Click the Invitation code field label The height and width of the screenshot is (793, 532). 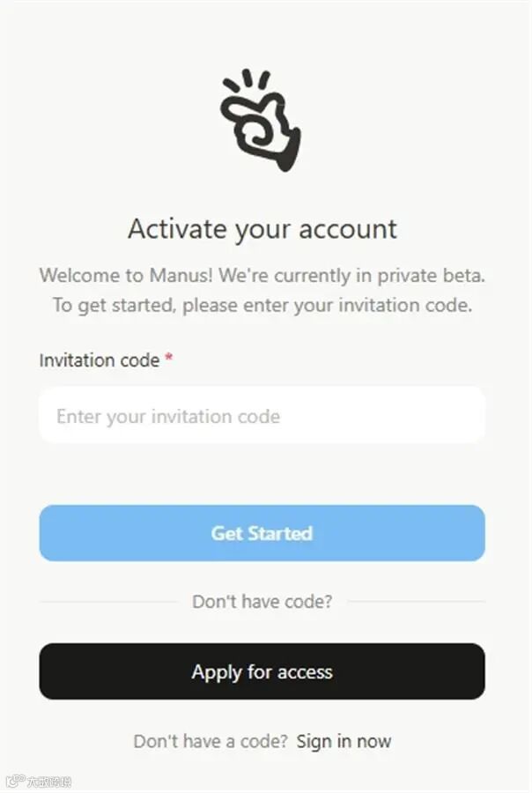click(100, 360)
